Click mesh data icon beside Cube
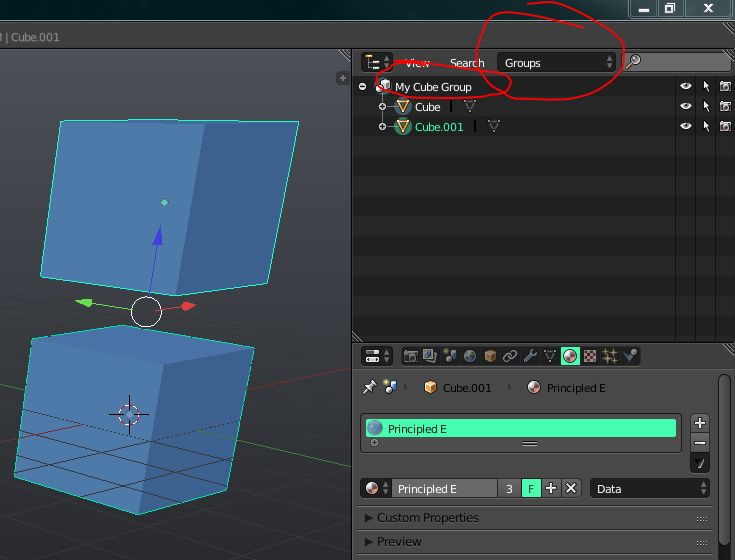Screen dimensions: 735x560 (x=470, y=106)
